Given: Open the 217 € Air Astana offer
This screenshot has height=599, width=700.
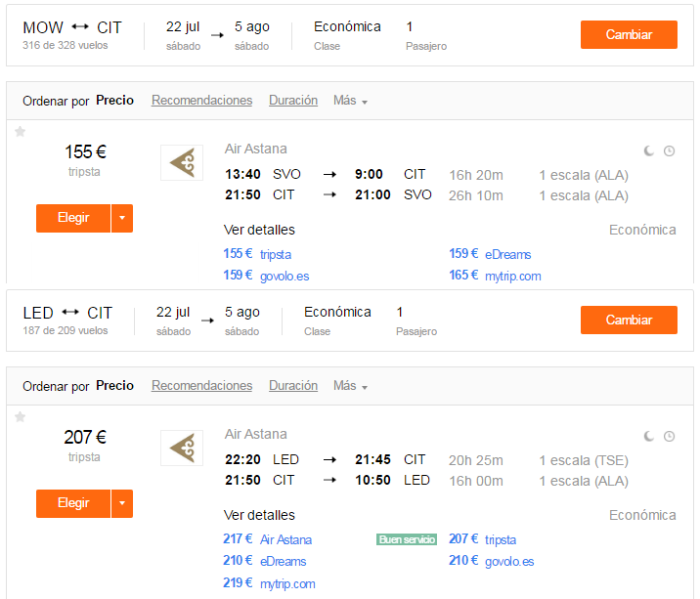Looking at the screenshot, I should [268, 539].
